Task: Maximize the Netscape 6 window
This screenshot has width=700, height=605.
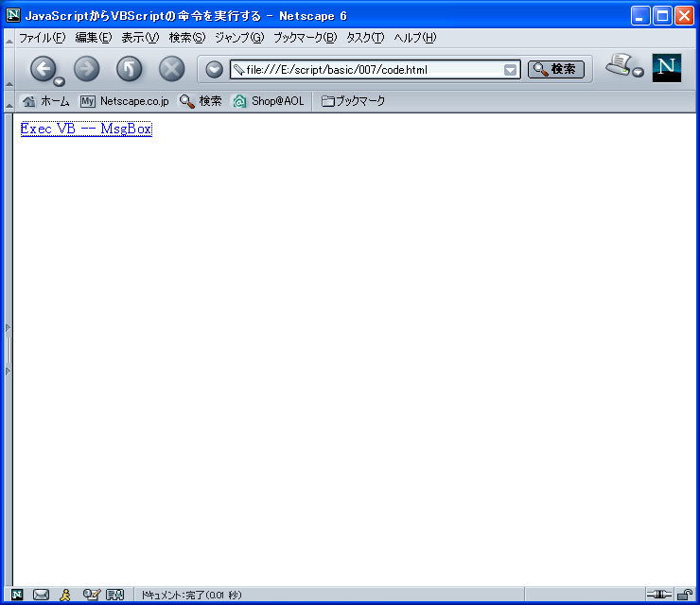Action: 662,16
